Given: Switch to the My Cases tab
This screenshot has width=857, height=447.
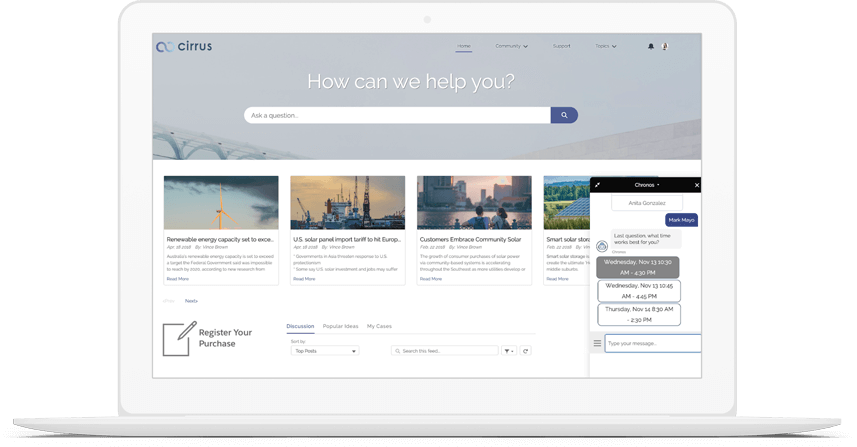Looking at the screenshot, I should point(379,326).
